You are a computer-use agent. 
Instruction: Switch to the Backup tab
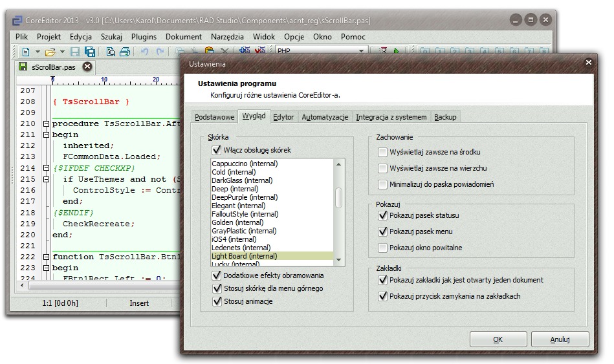click(x=445, y=117)
